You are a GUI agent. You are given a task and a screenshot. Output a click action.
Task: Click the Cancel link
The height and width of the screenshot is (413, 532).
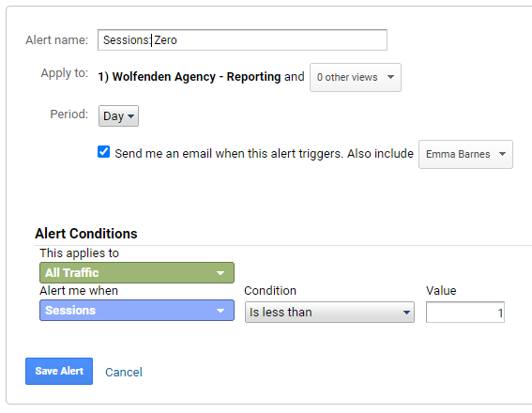(x=124, y=373)
